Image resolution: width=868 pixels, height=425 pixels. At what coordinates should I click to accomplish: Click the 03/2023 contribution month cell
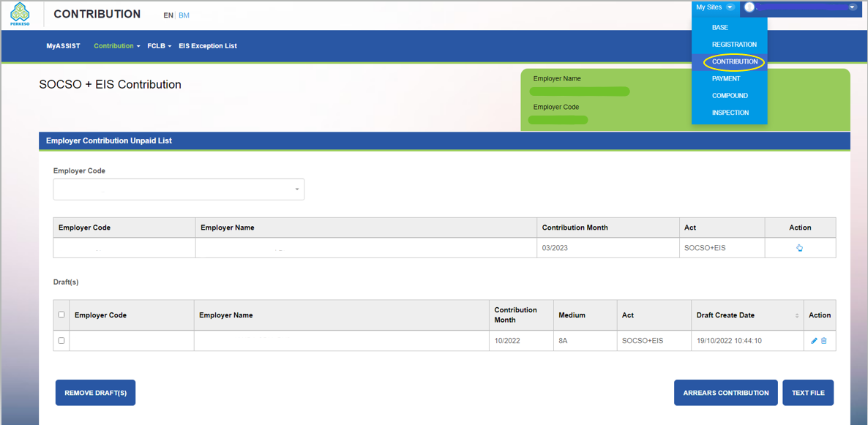point(608,248)
